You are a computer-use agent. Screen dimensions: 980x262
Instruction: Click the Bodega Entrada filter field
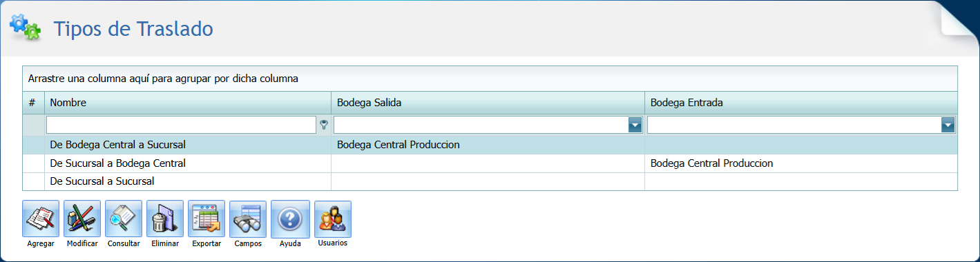point(794,125)
